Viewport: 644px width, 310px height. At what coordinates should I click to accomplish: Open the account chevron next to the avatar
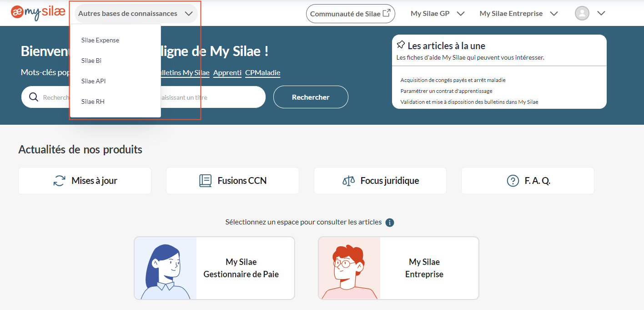pos(602,13)
